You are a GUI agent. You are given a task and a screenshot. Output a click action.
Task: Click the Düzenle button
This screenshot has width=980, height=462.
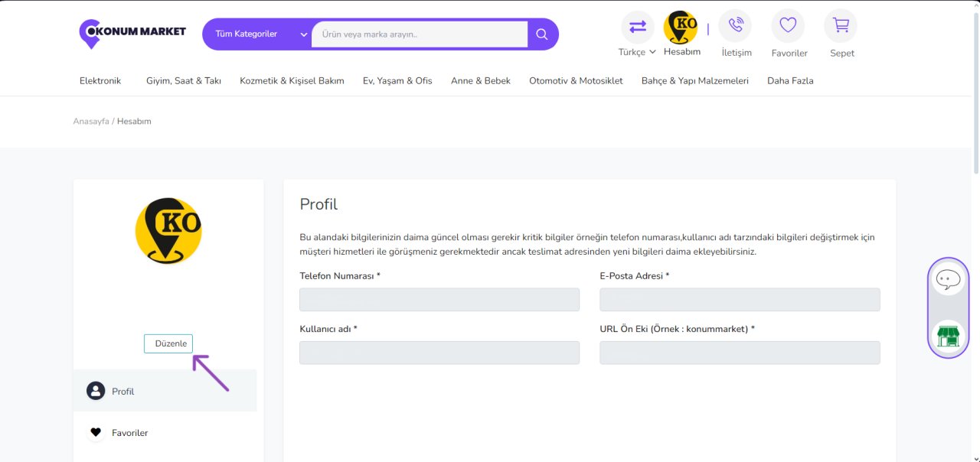click(168, 343)
